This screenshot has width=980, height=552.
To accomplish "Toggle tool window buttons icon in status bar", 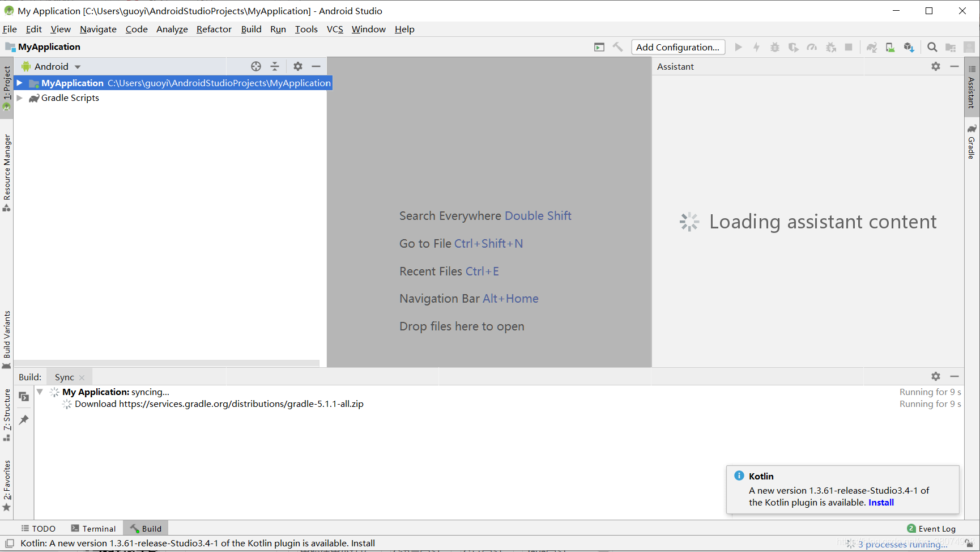I will (x=10, y=543).
